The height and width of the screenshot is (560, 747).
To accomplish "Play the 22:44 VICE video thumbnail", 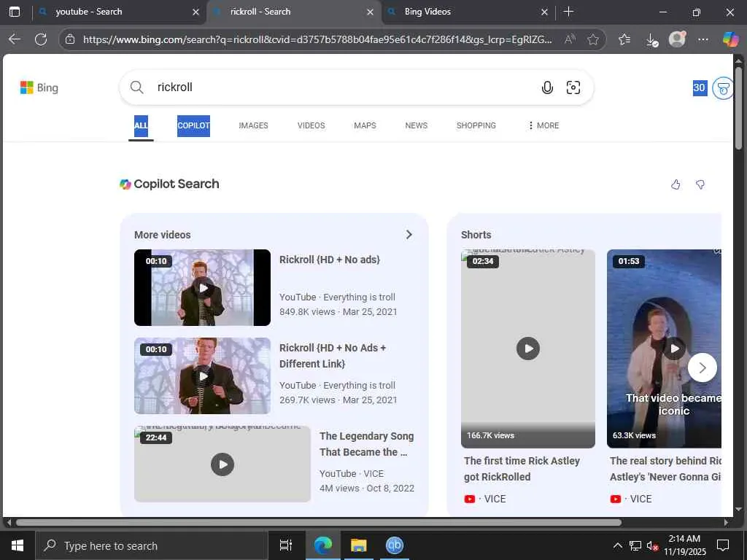I will [x=222, y=464].
